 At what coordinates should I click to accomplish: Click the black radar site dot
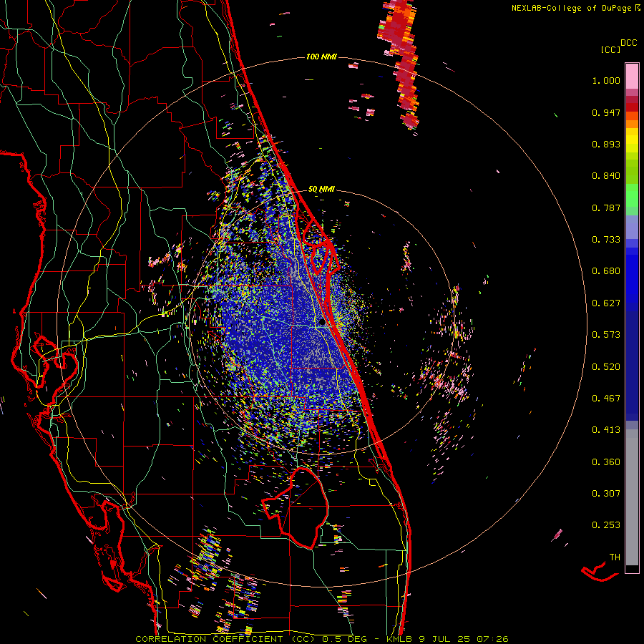[x=323, y=323]
